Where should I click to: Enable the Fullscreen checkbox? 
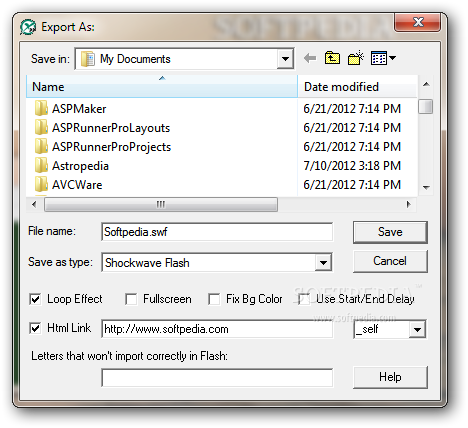pos(131,299)
